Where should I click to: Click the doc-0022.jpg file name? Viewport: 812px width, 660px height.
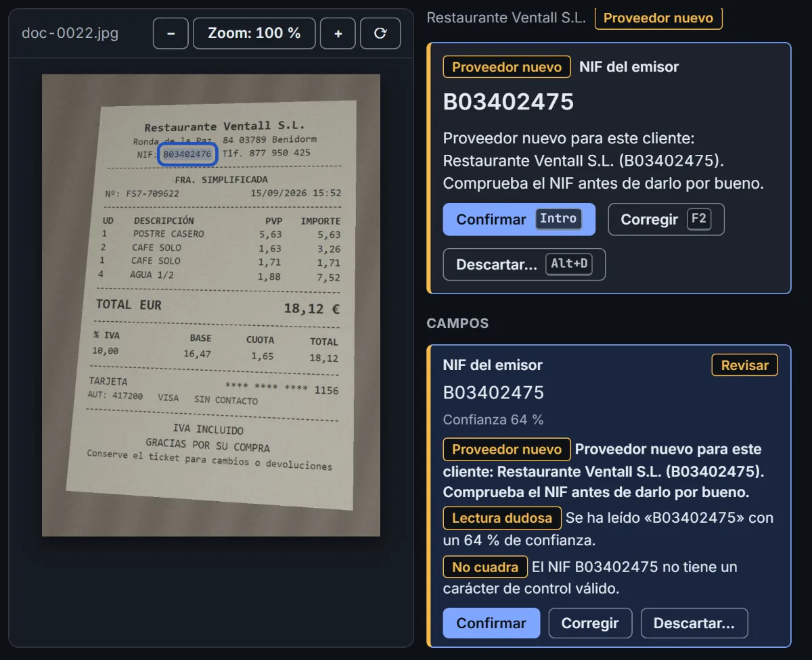coord(70,33)
